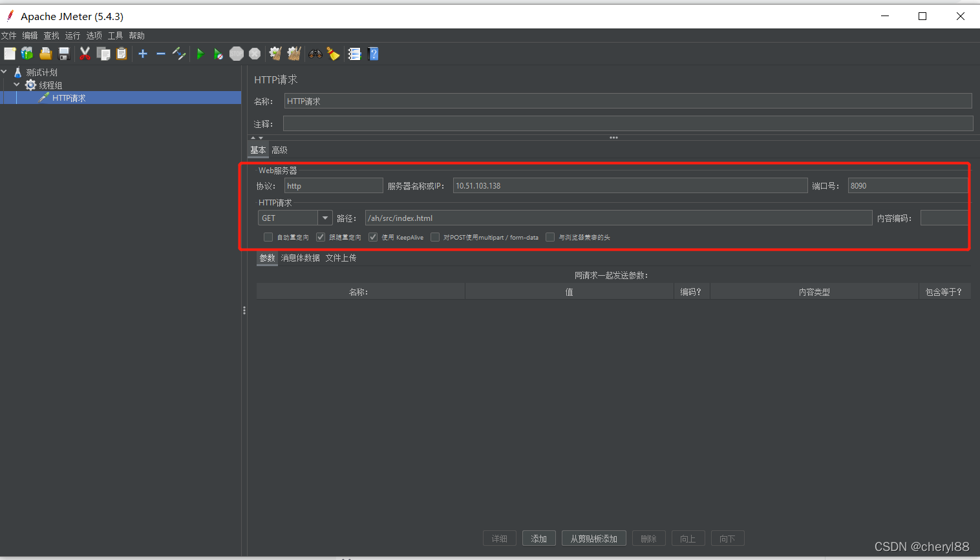Screen dimensions: 980x560
Task: Click the HTTP请求 dropper icon in tree
Action: pyautogui.click(x=44, y=98)
